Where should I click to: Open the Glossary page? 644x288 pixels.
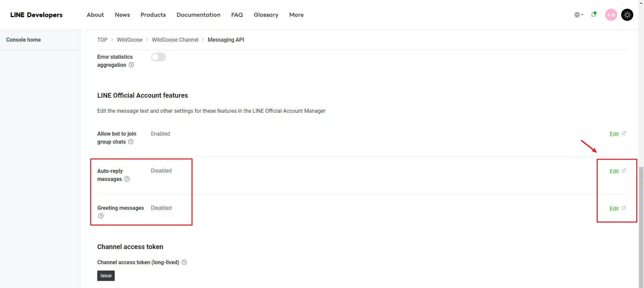pyautogui.click(x=266, y=15)
